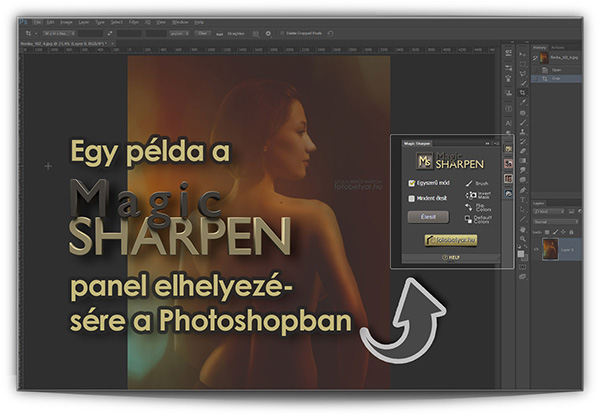Viewport: 600px width, 414px height.
Task: Select the Rectangular Marquee tool
Action: coord(522,64)
